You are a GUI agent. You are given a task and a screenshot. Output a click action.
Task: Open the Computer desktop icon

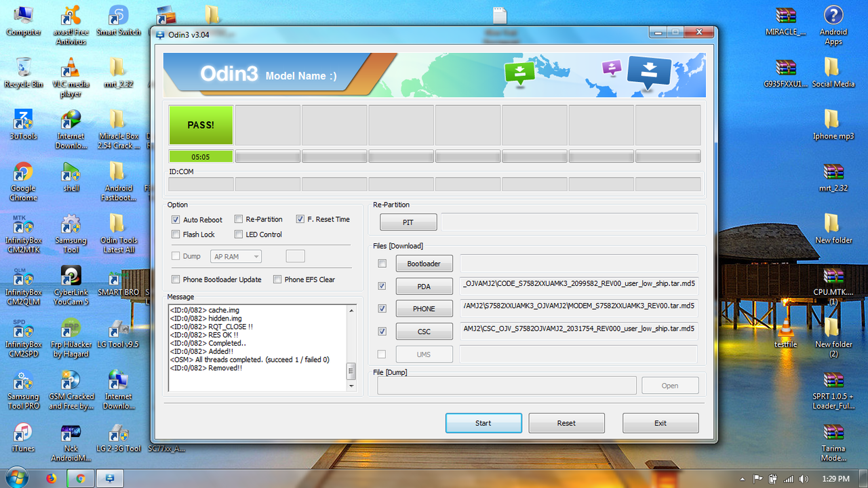23,20
